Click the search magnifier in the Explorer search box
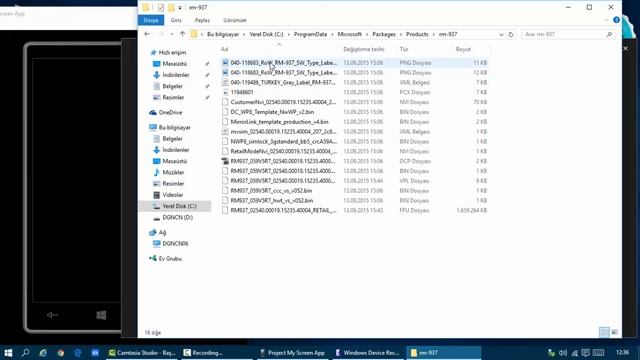Screen dimensions: 640x360 pyautogui.click(x=609, y=34)
